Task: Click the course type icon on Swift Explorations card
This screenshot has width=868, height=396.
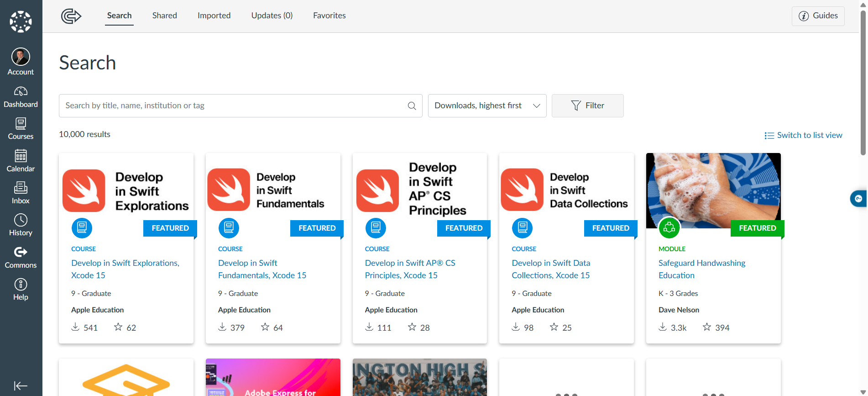Action: tap(82, 227)
